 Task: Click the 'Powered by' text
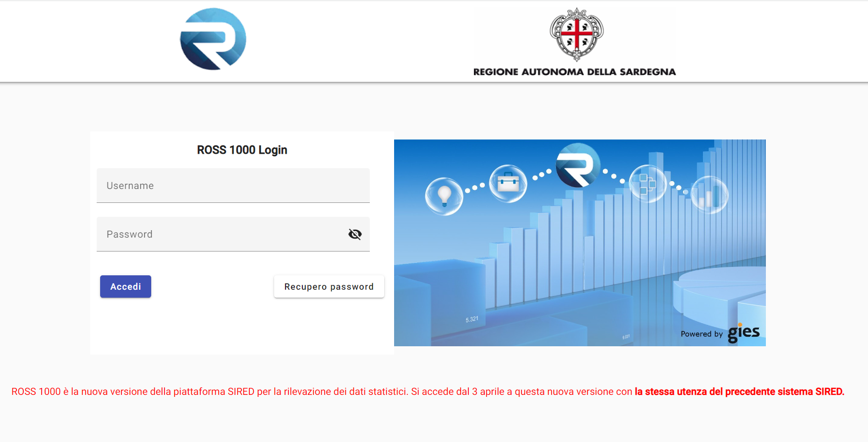click(x=701, y=334)
